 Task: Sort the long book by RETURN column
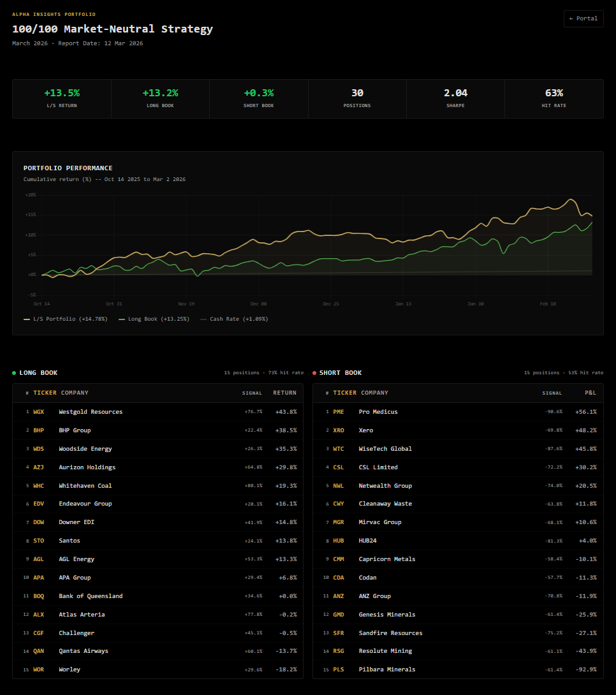tap(284, 393)
